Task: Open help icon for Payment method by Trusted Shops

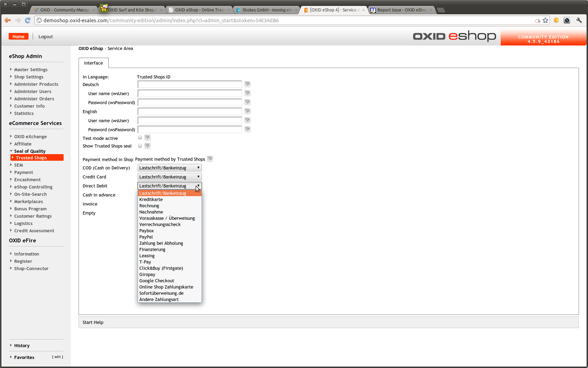Action: pyautogui.click(x=210, y=159)
